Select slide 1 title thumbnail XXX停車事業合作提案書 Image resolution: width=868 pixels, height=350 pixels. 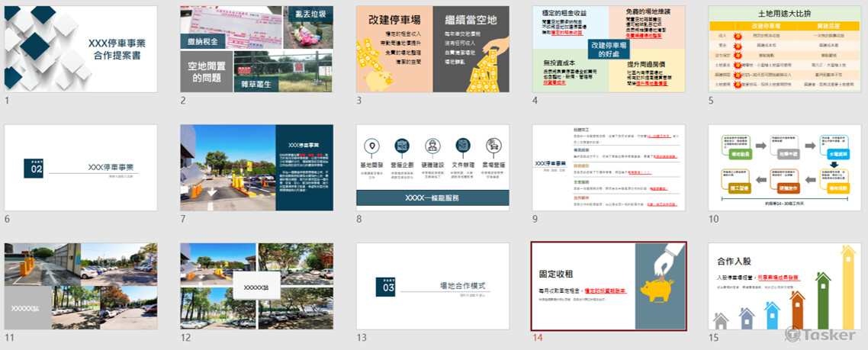tap(81, 50)
